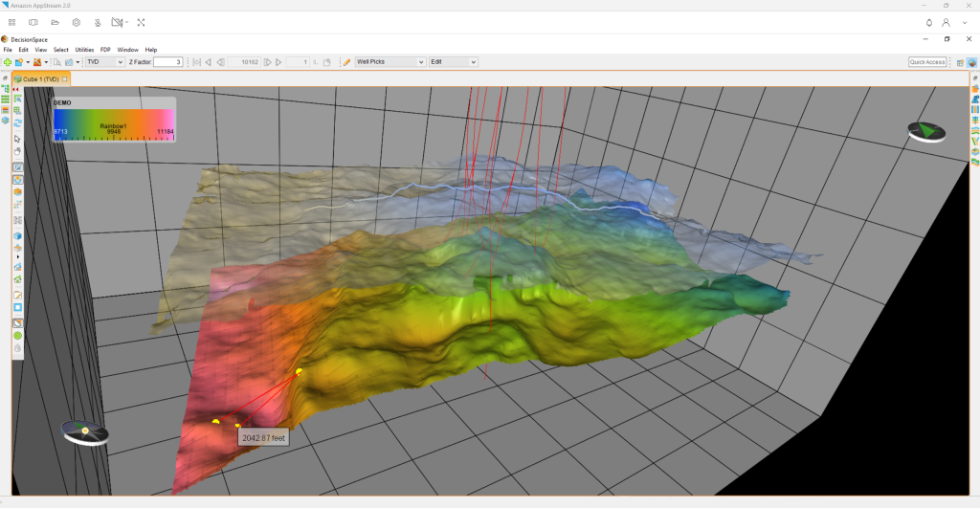This screenshot has width=980, height=508.
Task: Click the Quick Access button
Action: (x=927, y=62)
